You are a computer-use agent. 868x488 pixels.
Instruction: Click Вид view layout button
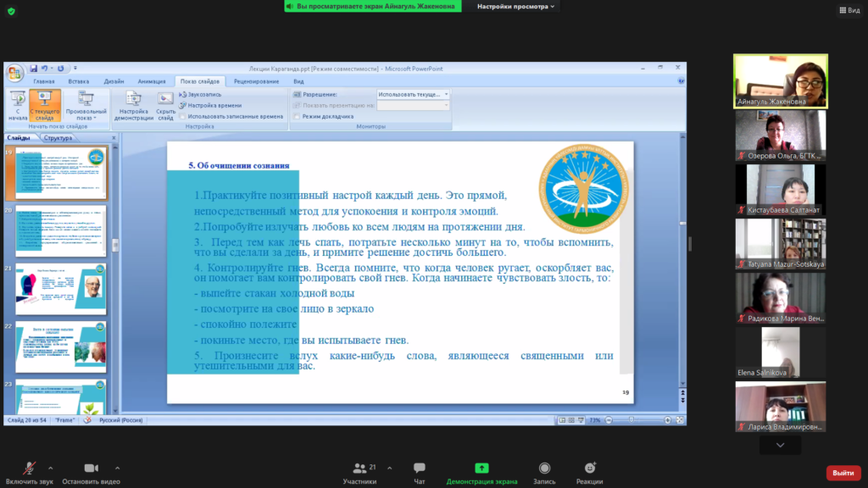click(849, 10)
